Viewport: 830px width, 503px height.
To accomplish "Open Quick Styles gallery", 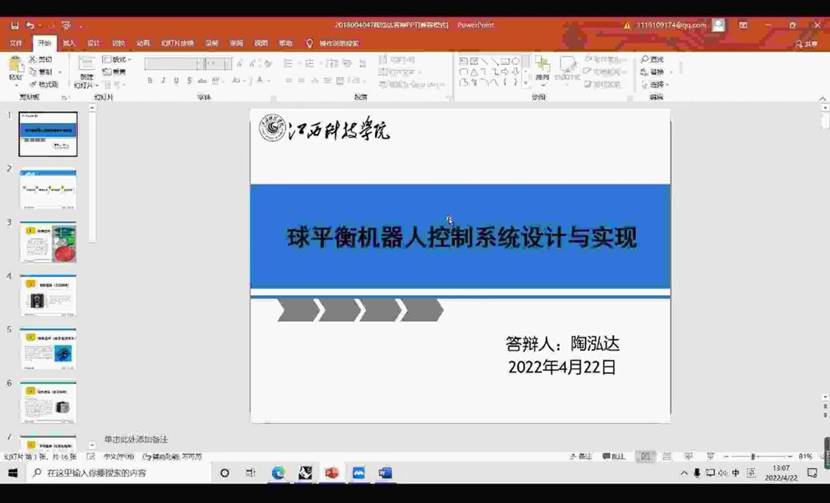I will pos(567,70).
